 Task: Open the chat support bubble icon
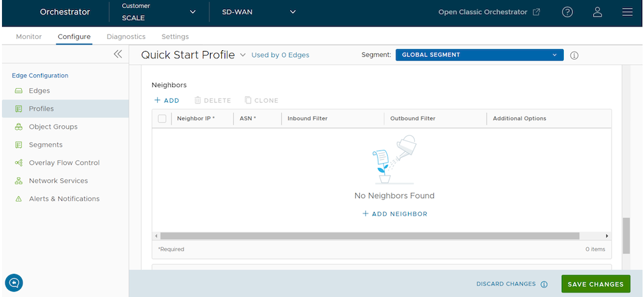14,282
